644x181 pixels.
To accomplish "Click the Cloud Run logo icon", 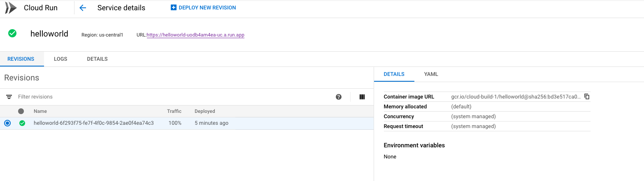I will [x=11, y=8].
